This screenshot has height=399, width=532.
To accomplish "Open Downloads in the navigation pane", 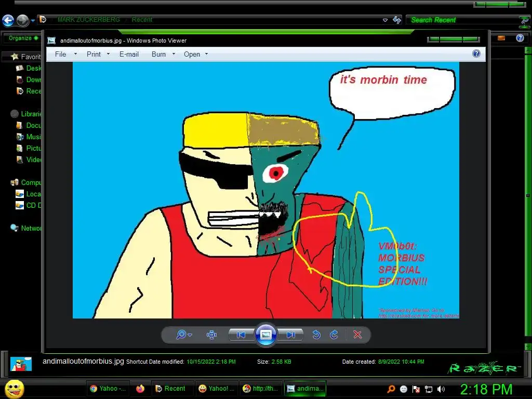I will click(29, 79).
